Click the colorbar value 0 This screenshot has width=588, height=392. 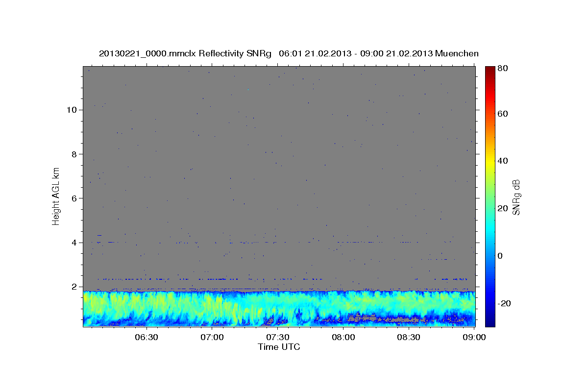pos(501,256)
